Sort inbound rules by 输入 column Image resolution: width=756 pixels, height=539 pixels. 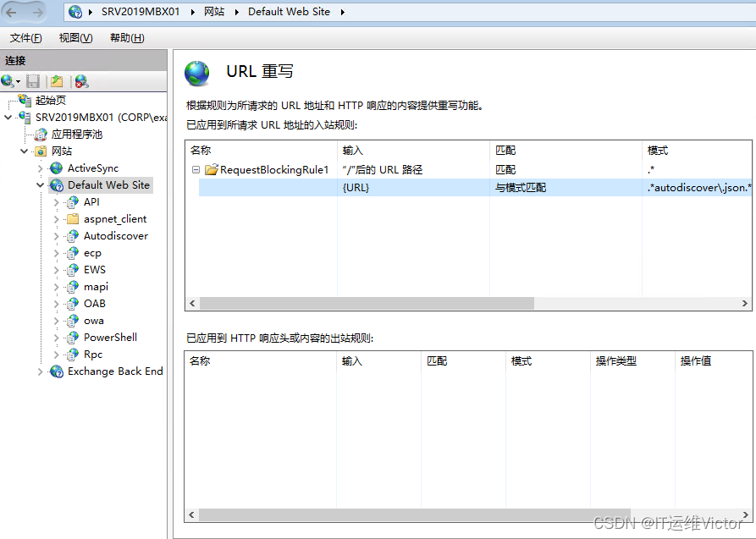pos(413,151)
